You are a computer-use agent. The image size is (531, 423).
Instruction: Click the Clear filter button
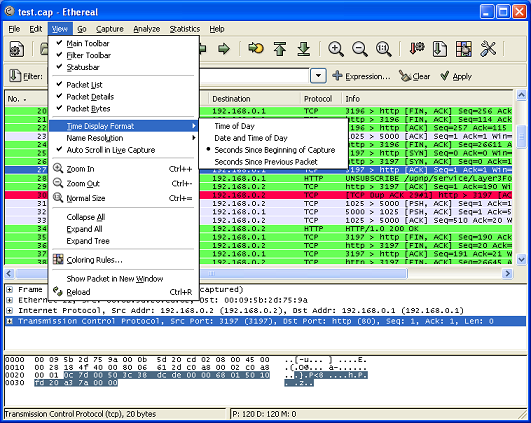point(415,76)
